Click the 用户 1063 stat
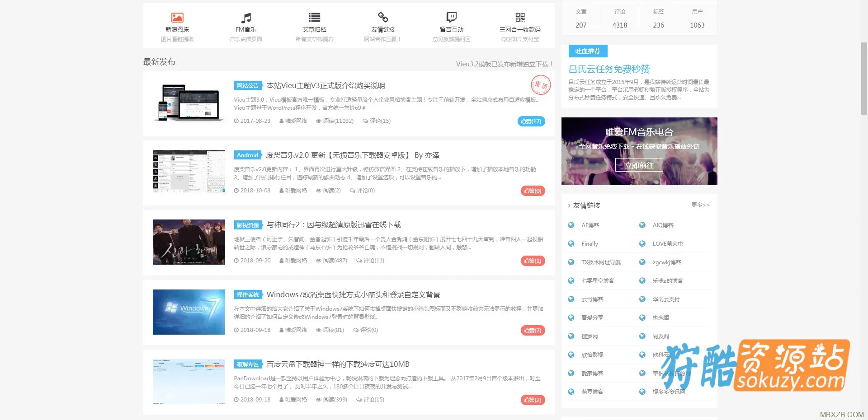 click(x=697, y=19)
